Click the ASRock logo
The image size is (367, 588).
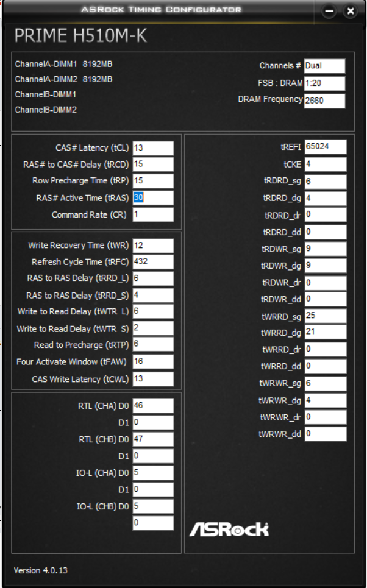(x=229, y=529)
